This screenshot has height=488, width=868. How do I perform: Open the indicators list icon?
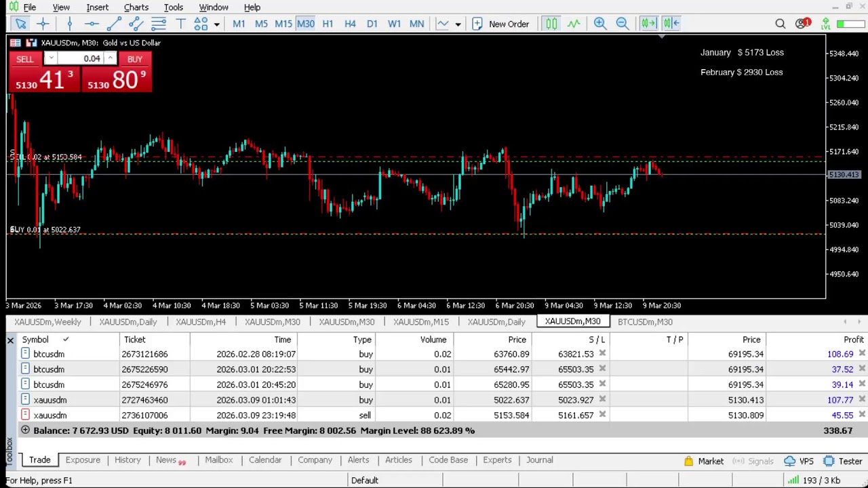(x=574, y=24)
